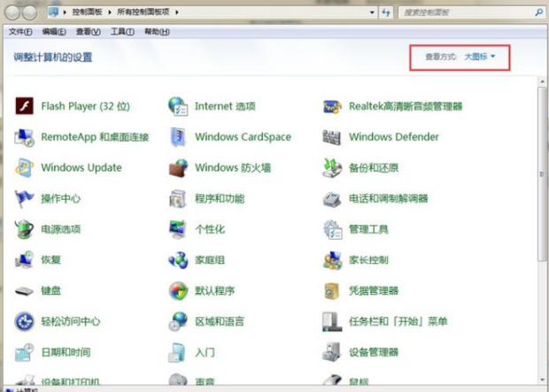
Task: Click the 家长控制 icon
Action: 332,260
